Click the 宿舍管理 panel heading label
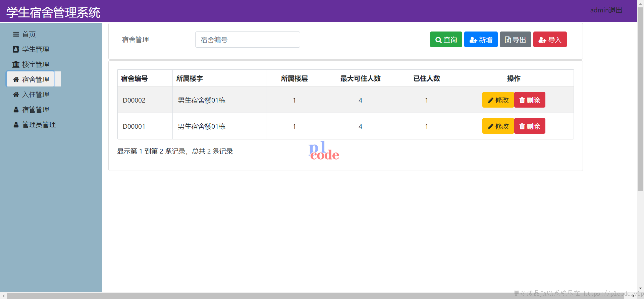 pos(136,40)
